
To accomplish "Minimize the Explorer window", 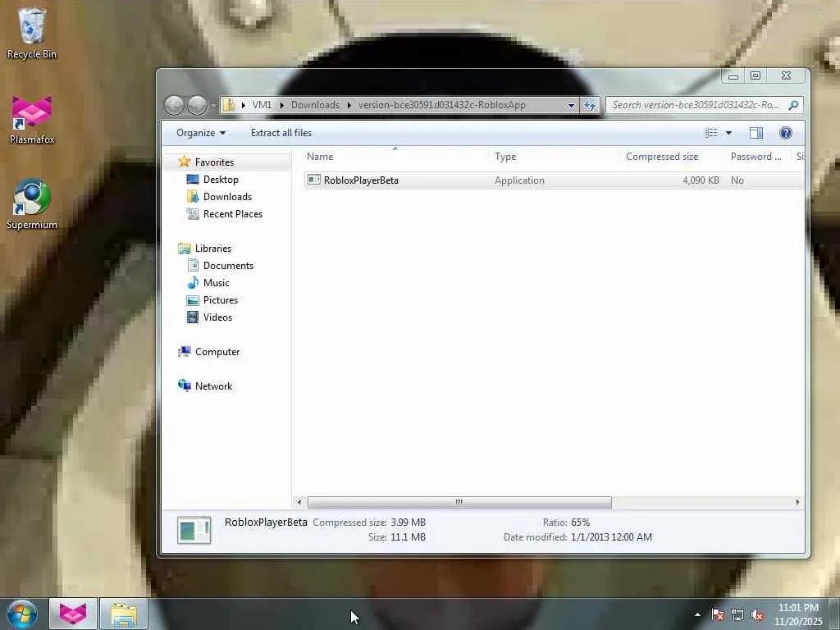I will coord(733,76).
